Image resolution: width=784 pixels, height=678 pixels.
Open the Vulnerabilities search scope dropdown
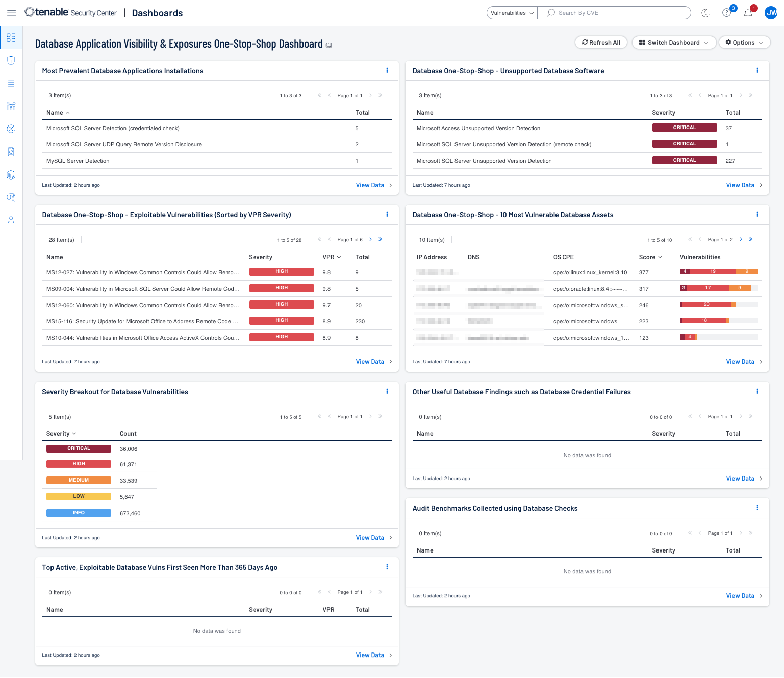pos(511,12)
